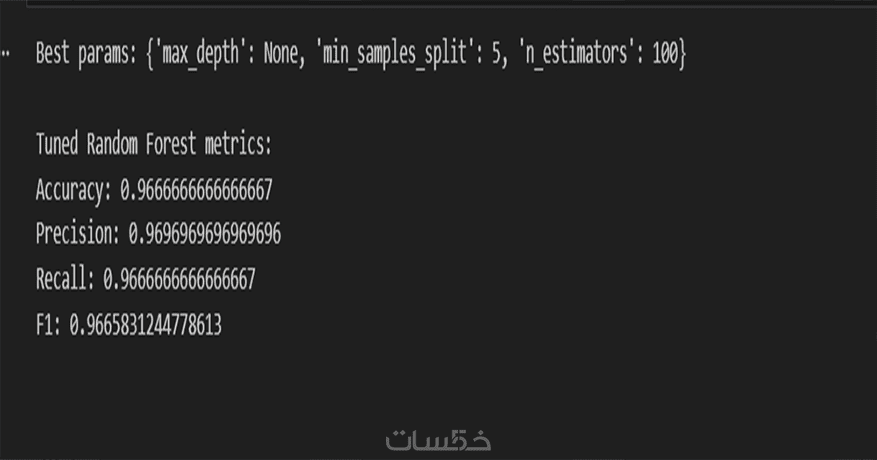This screenshot has height=460, width=877.
Task: Click the output cell ellipsis icon
Action: [7, 54]
